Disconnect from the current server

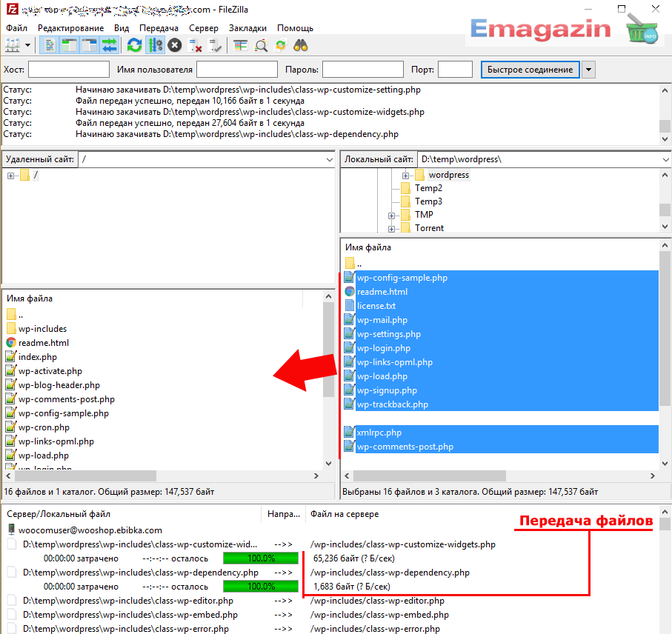[196, 45]
